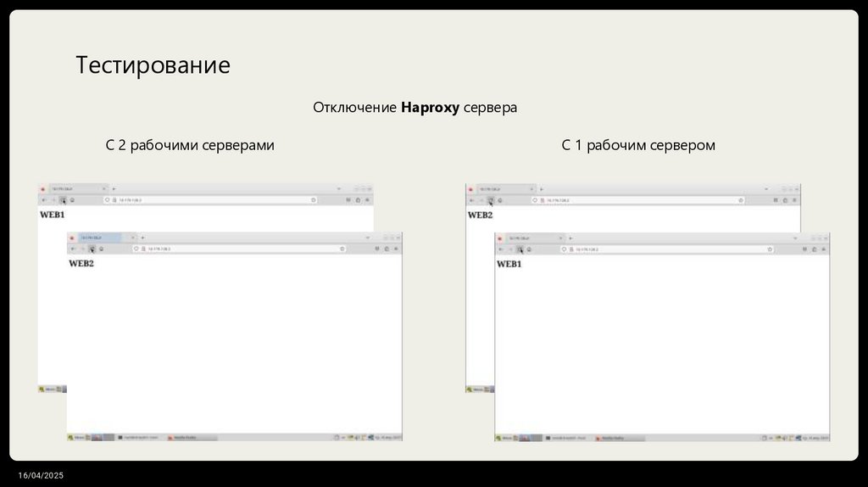The width and height of the screenshot is (868, 487).
Task: Open home page in the right WEB2 browser
Action: (500, 200)
